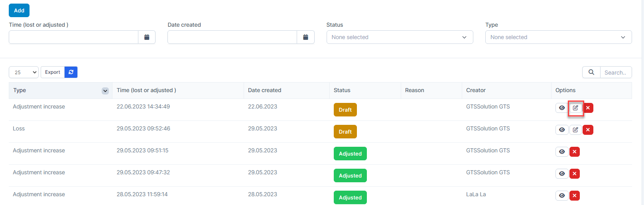The width and height of the screenshot is (644, 205).
Task: Click the magnifier search icon
Action: (x=591, y=72)
